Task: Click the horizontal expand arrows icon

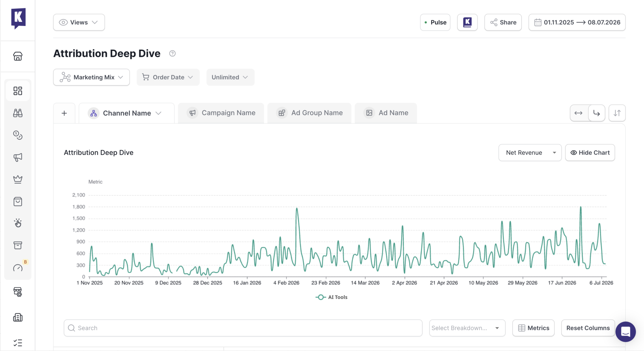Action: click(x=578, y=113)
